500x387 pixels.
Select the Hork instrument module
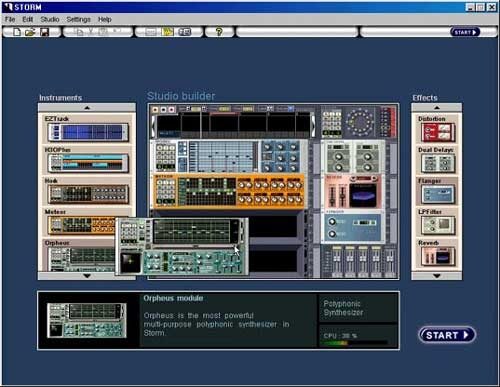coord(88,194)
